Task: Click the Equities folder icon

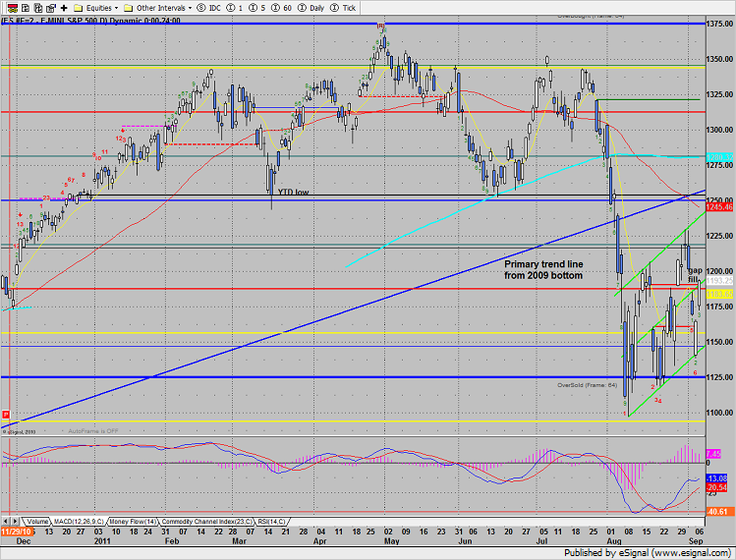Action: (79, 8)
